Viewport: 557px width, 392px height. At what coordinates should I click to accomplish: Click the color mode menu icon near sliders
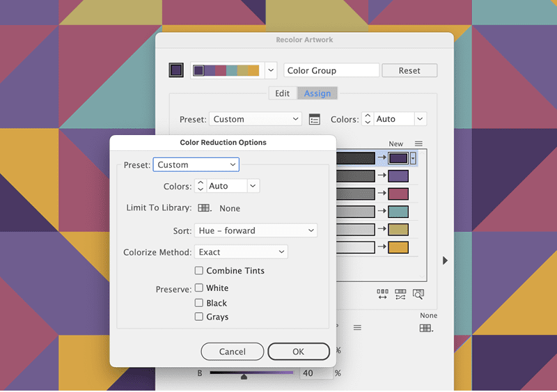click(357, 327)
